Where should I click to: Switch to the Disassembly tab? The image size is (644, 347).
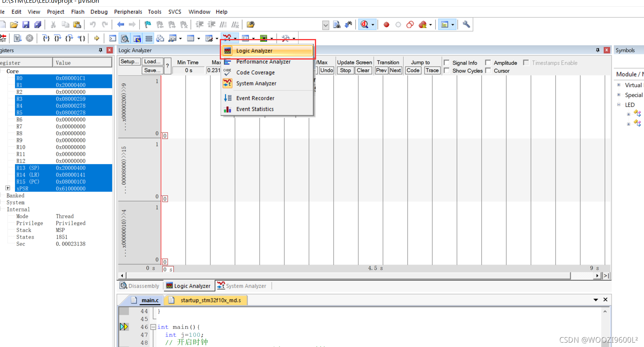140,286
